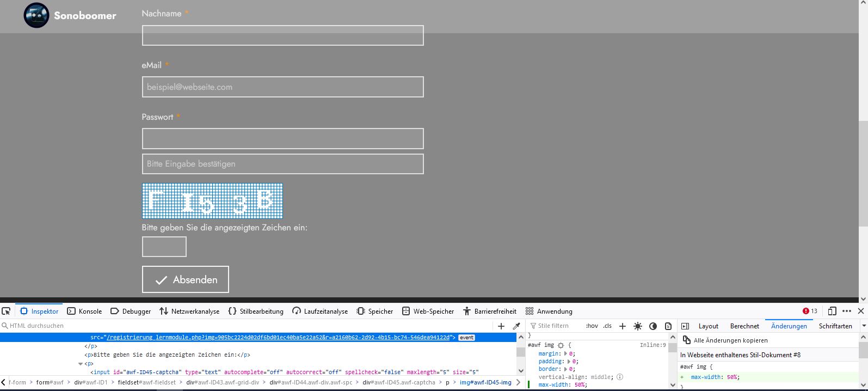Screen dimensions: 868x391
Task: Switch to the Konsole tab
Action: [x=84, y=311]
